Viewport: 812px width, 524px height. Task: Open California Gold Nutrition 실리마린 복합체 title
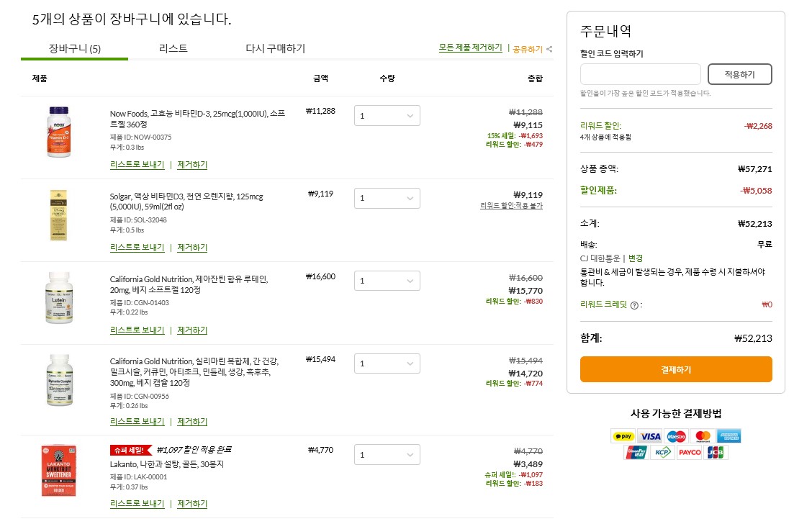pyautogui.click(x=194, y=372)
